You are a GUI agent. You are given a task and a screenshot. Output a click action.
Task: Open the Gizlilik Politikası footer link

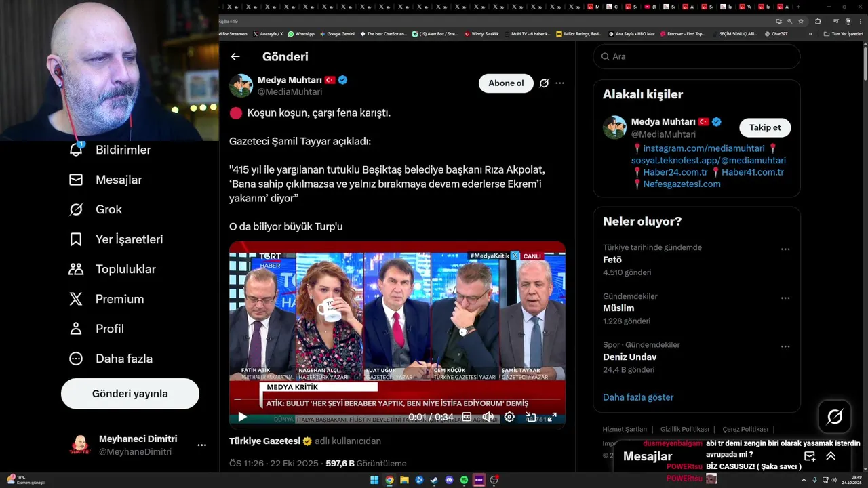tap(684, 429)
